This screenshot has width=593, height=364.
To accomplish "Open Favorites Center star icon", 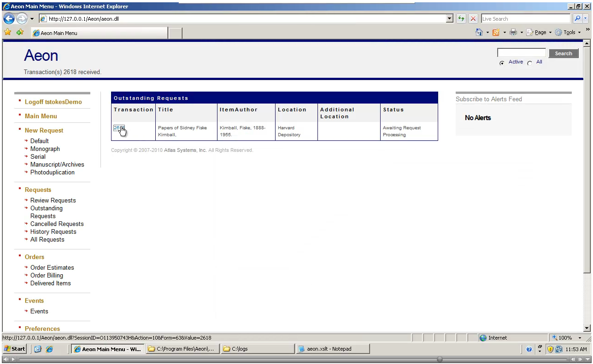I will 8,32.
